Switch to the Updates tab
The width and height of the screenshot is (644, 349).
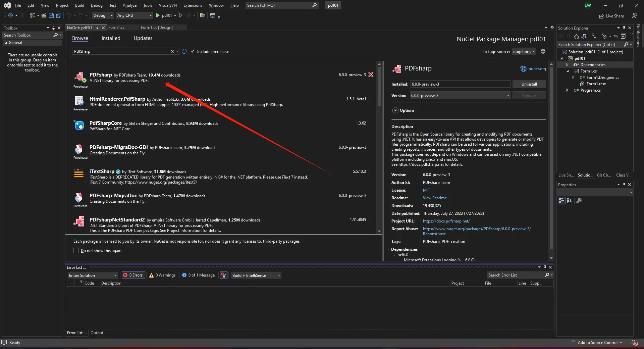click(x=143, y=38)
